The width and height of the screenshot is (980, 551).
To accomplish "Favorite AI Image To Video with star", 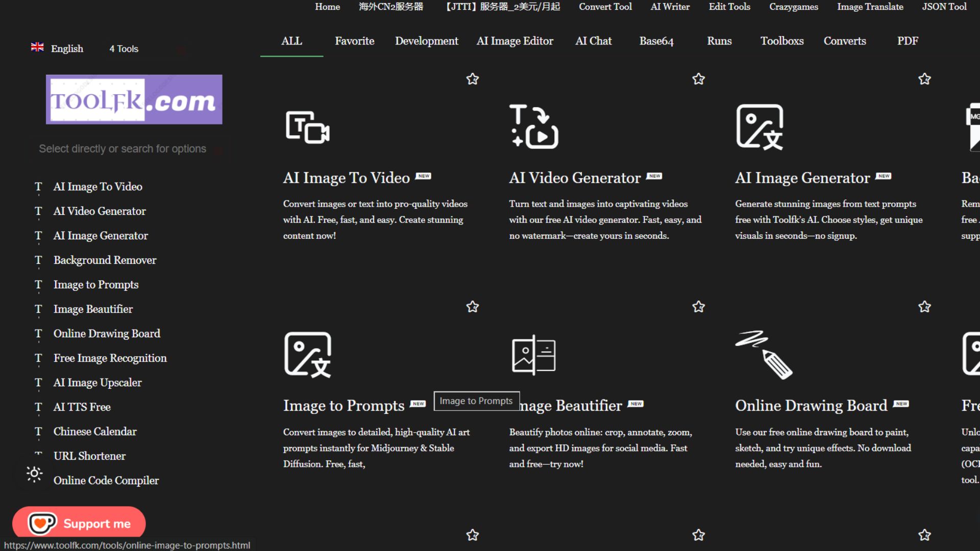I will click(473, 79).
